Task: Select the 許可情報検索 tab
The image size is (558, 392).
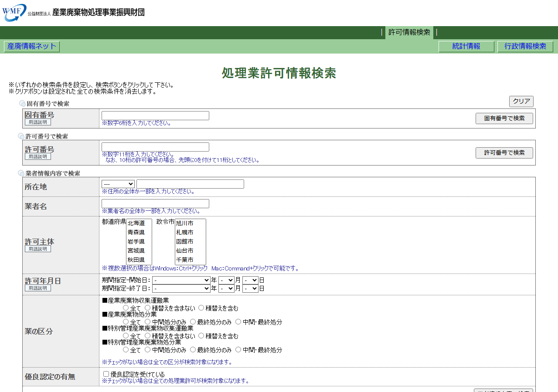Action: (x=409, y=33)
